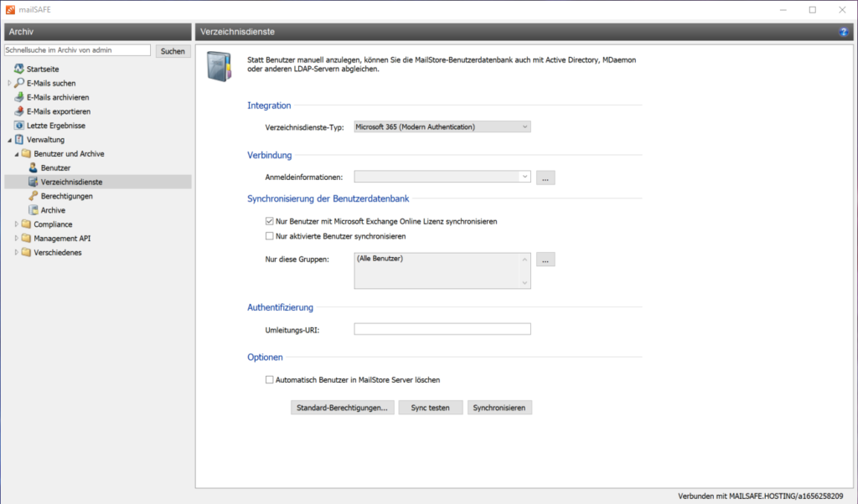Image resolution: width=858 pixels, height=504 pixels.
Task: Select Archive in the sidebar tree
Action: 53,210
